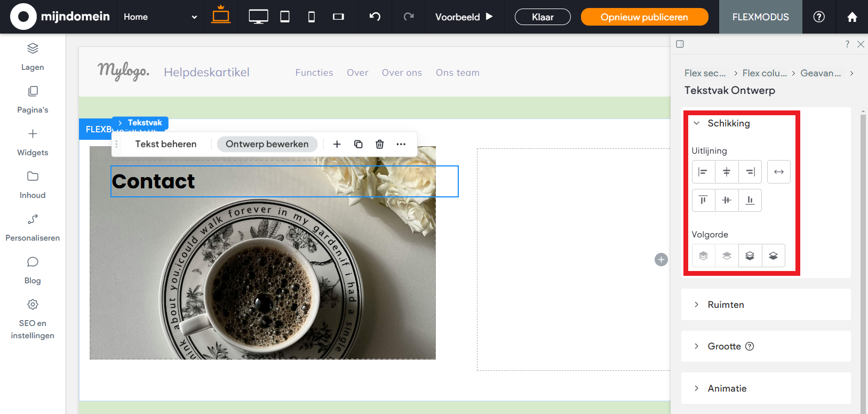Click the Tekstvak element label tag
Screen dimensions: 868x414
[x=140, y=123]
